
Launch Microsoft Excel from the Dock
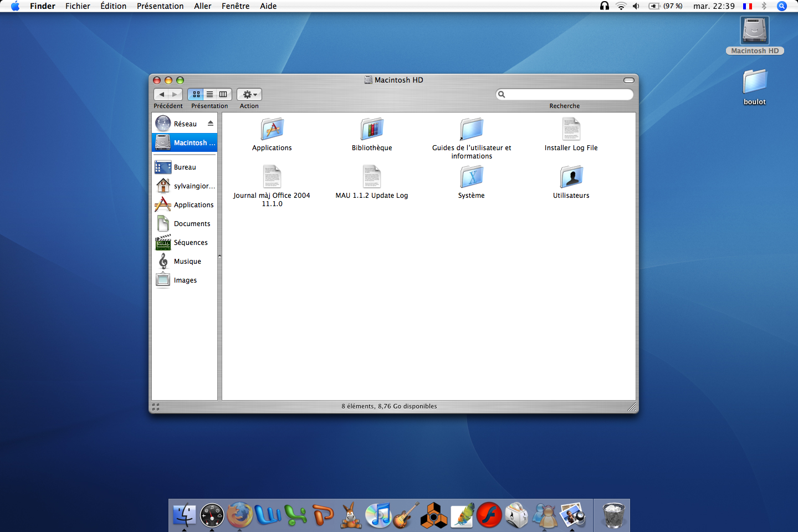[x=295, y=515]
